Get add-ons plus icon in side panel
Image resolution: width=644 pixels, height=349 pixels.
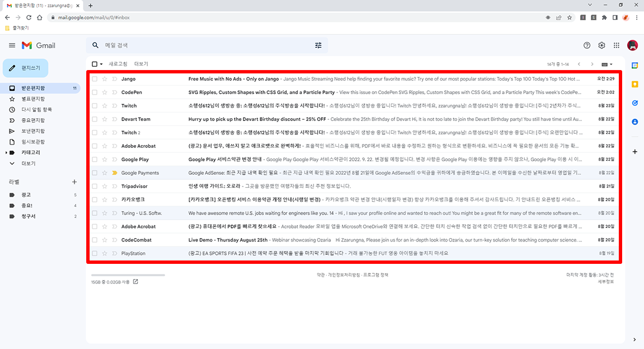click(x=634, y=152)
